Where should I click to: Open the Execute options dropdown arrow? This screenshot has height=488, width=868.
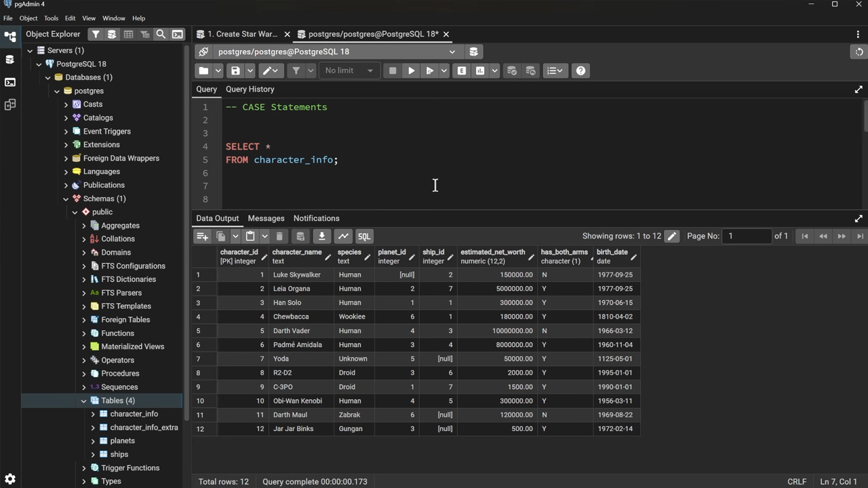point(444,70)
